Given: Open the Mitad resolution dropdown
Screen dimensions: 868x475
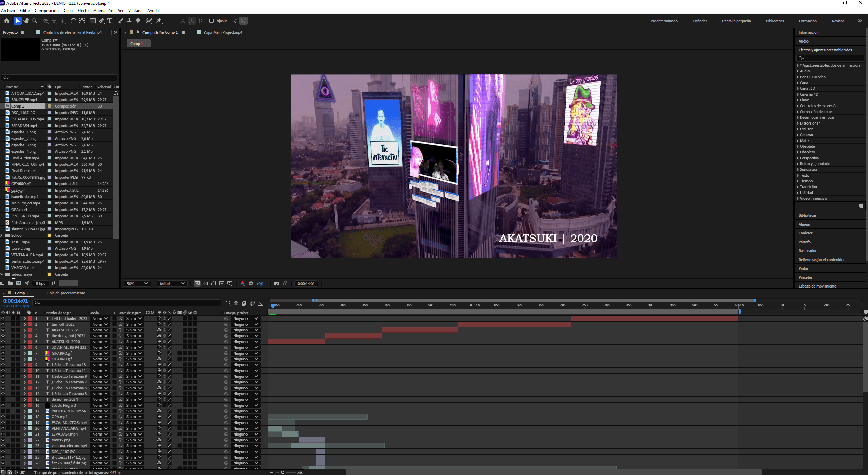Looking at the screenshot, I should [x=172, y=284].
